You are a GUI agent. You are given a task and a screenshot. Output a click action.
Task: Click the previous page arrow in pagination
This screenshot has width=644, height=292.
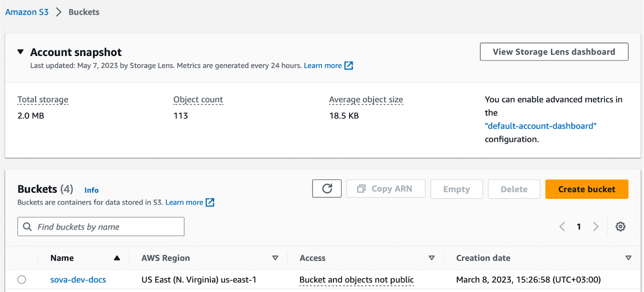(x=562, y=227)
